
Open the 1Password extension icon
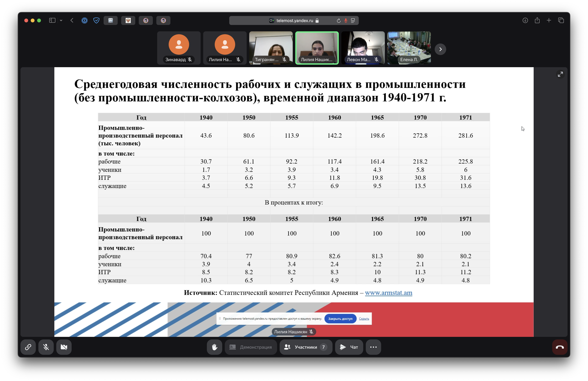pyautogui.click(x=85, y=20)
